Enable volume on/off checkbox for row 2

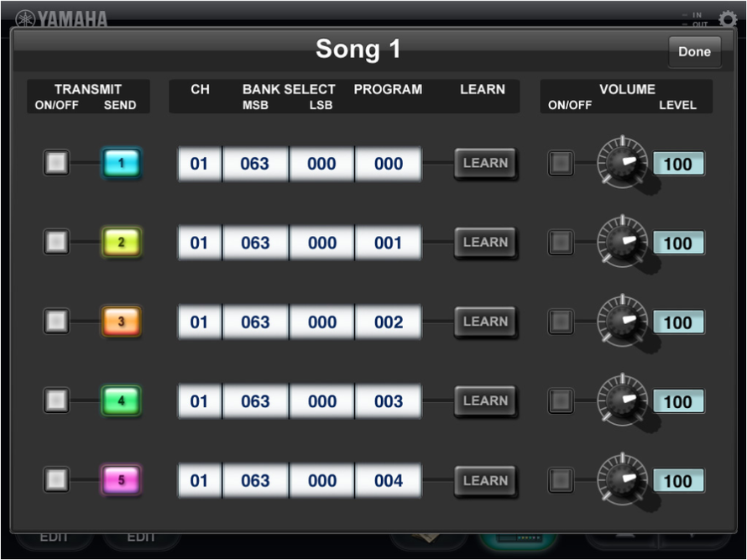tap(561, 243)
